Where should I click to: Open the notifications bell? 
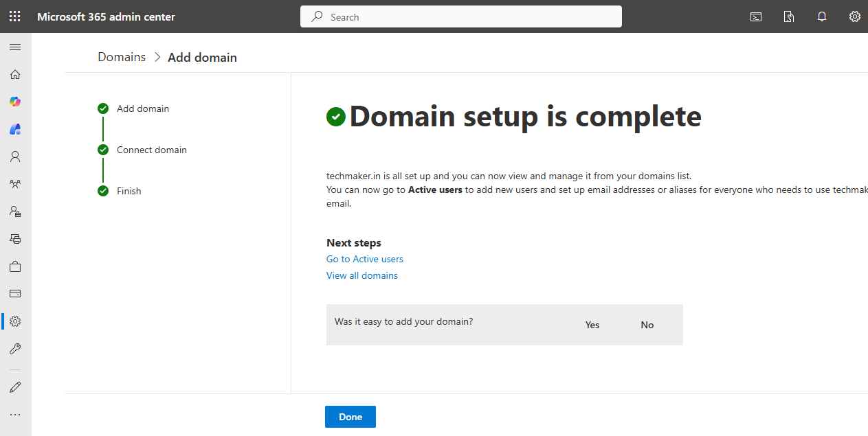(822, 17)
